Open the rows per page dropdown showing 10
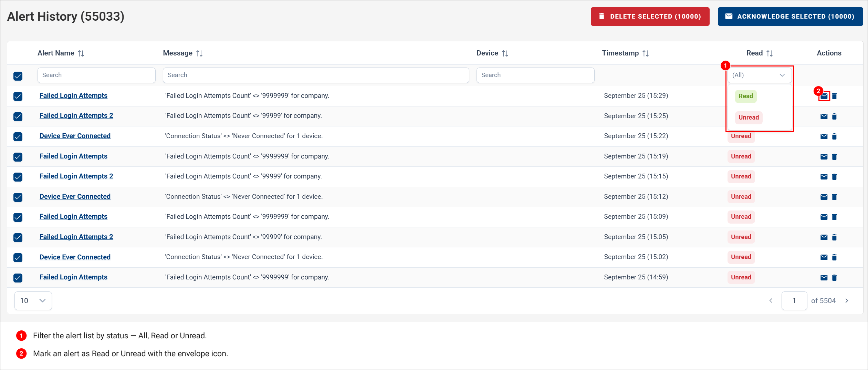Image resolution: width=868 pixels, height=370 pixels. tap(33, 301)
